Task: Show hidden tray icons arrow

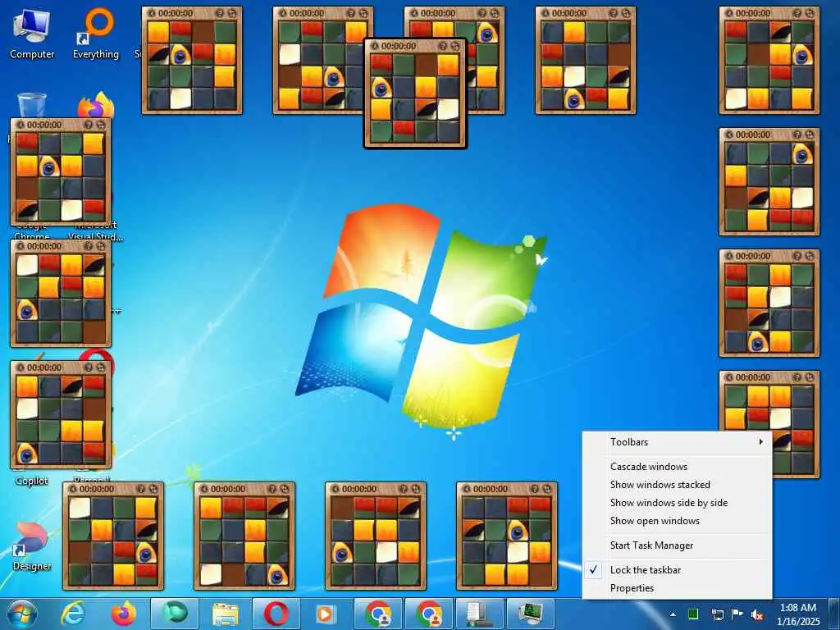Action: coord(673,614)
